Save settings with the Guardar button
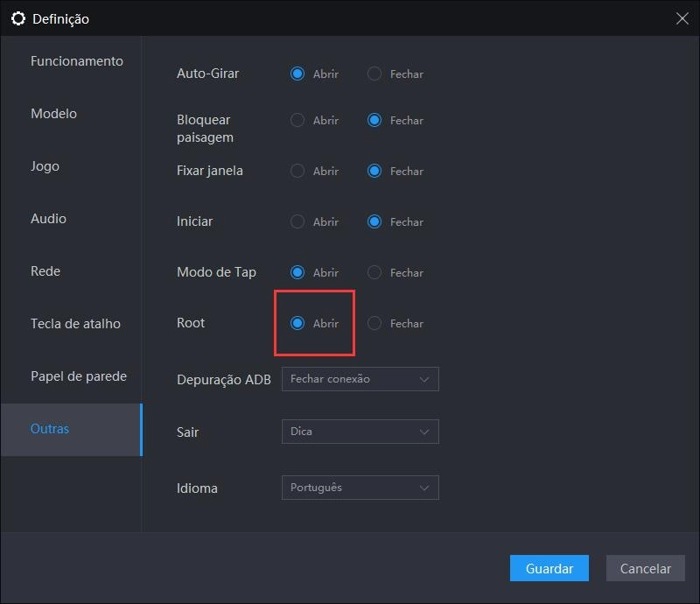The width and height of the screenshot is (700, 604). tap(549, 568)
